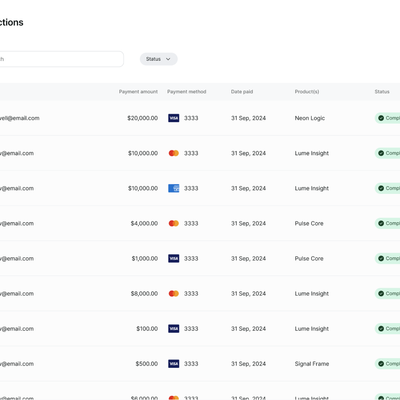This screenshot has height=400, width=400.
Task: Sort by the Product(s) column header
Action: pos(307,92)
